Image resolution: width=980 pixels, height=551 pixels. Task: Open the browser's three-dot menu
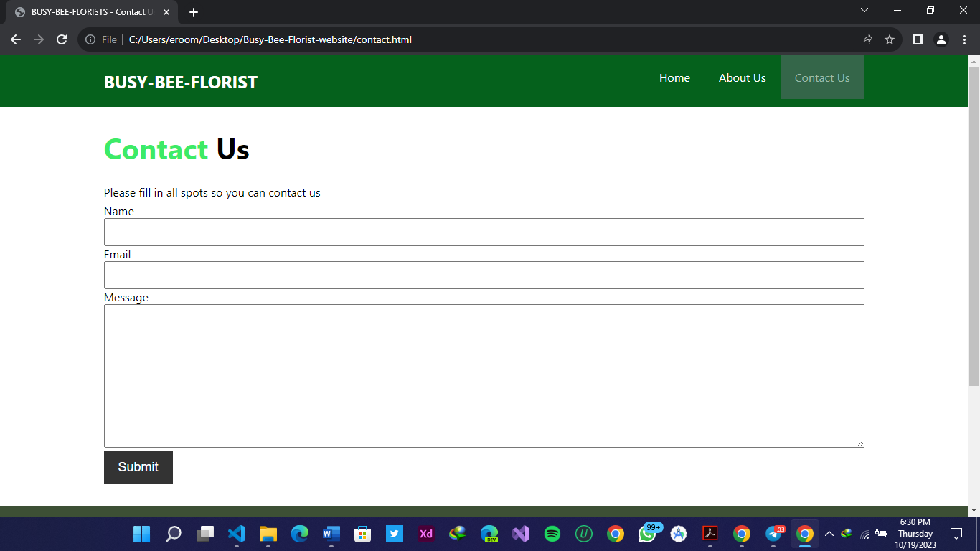tap(964, 39)
